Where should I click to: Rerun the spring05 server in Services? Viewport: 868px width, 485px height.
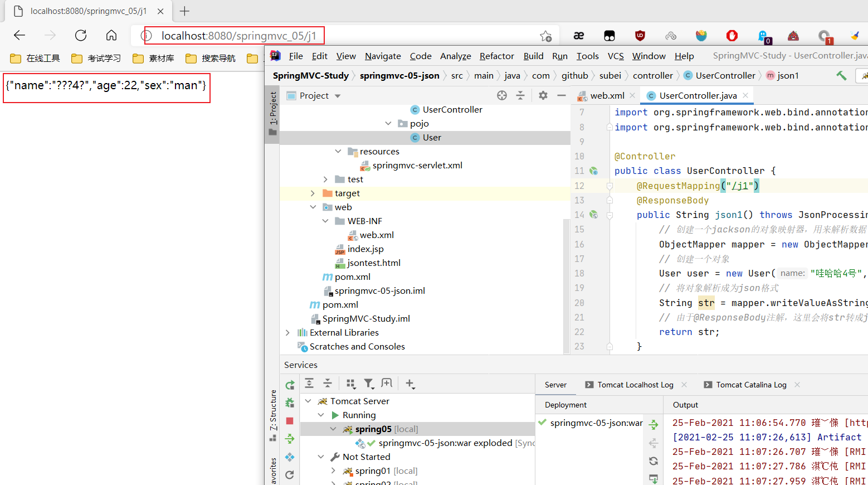pyautogui.click(x=290, y=385)
